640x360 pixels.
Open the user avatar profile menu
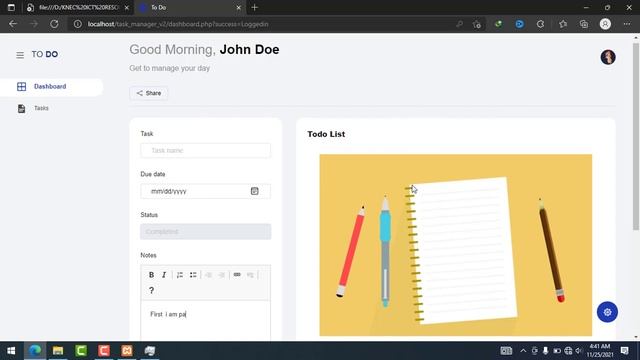click(x=608, y=57)
